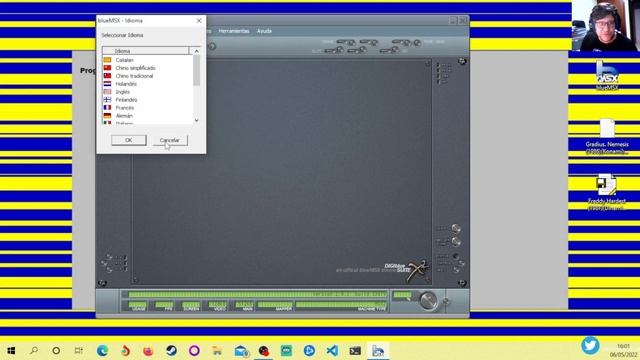Viewport: 640px width, 360px height.
Task: Open the terminal icon on the taskbar
Action: (355, 351)
